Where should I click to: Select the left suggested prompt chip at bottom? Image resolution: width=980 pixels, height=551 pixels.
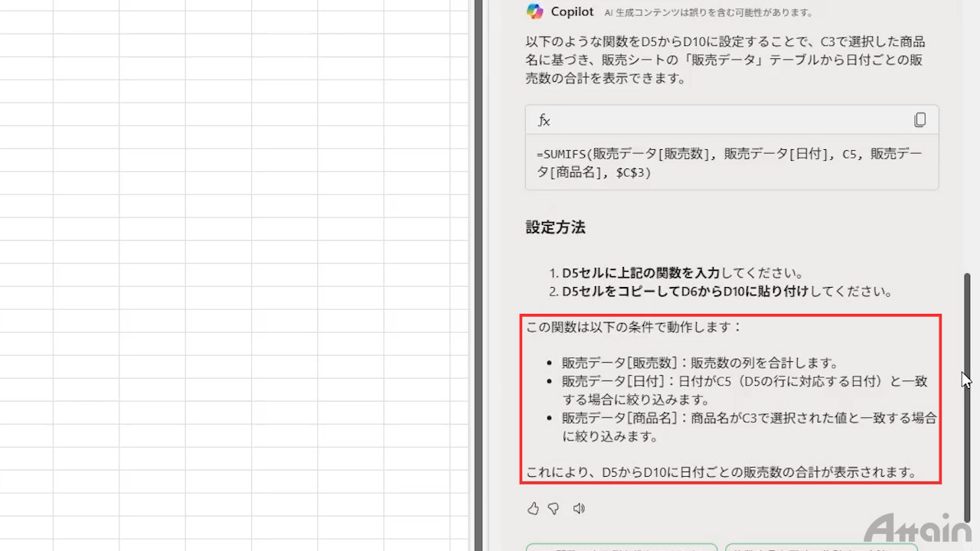pos(621,546)
